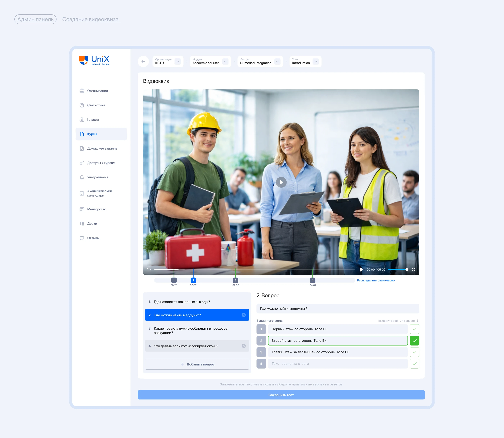
Task: Expand the Организация KBTU dropdown
Action: 178,62
